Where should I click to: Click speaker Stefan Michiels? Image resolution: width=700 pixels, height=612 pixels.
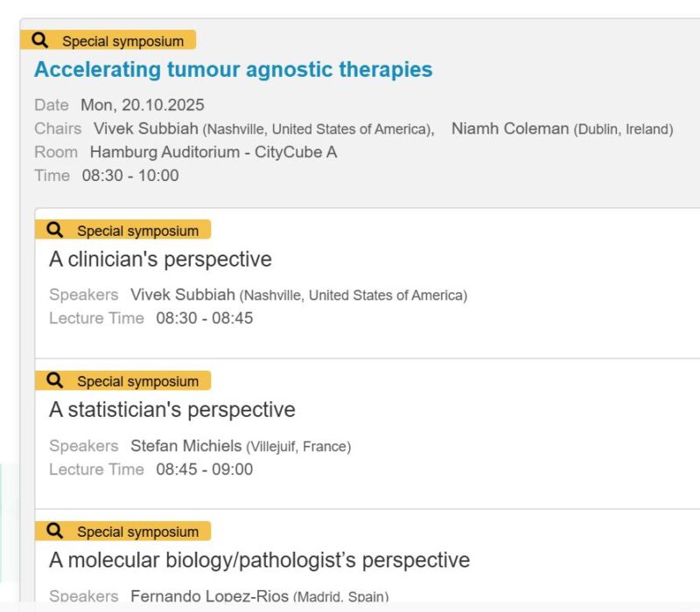[x=185, y=446]
